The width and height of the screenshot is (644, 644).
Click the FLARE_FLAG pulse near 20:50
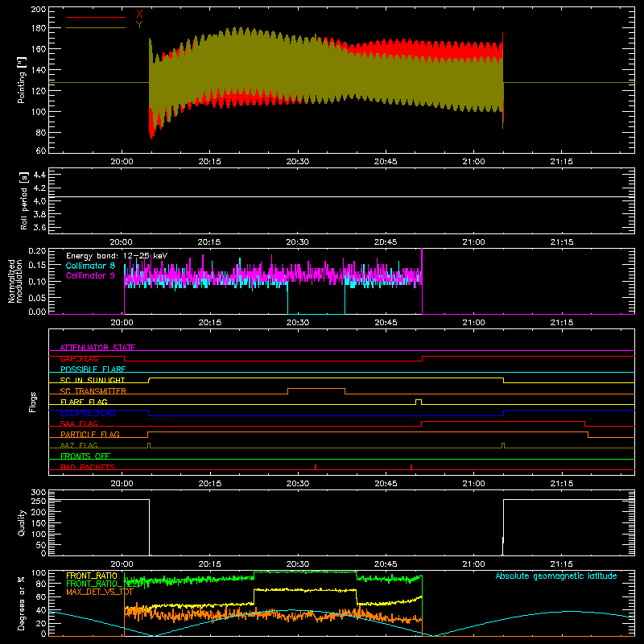pos(419,402)
